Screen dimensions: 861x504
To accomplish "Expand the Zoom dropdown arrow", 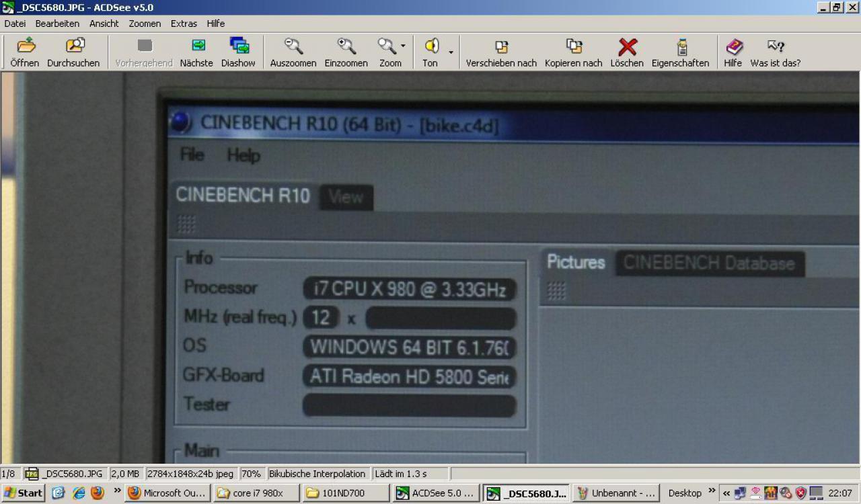I will pos(404,46).
